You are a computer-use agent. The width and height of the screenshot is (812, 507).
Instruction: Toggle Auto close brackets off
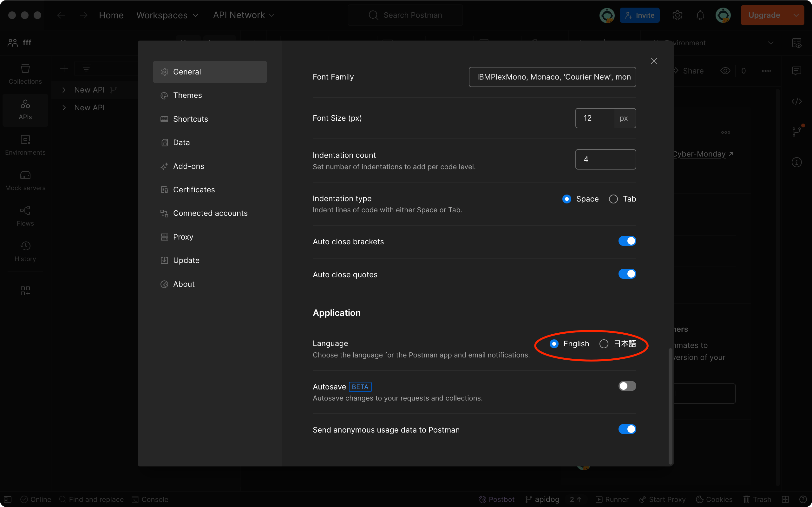627,241
